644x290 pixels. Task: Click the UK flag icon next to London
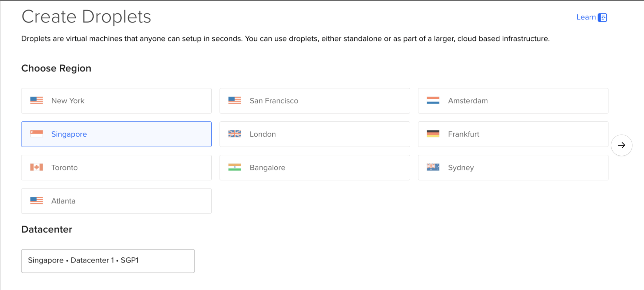tap(235, 134)
